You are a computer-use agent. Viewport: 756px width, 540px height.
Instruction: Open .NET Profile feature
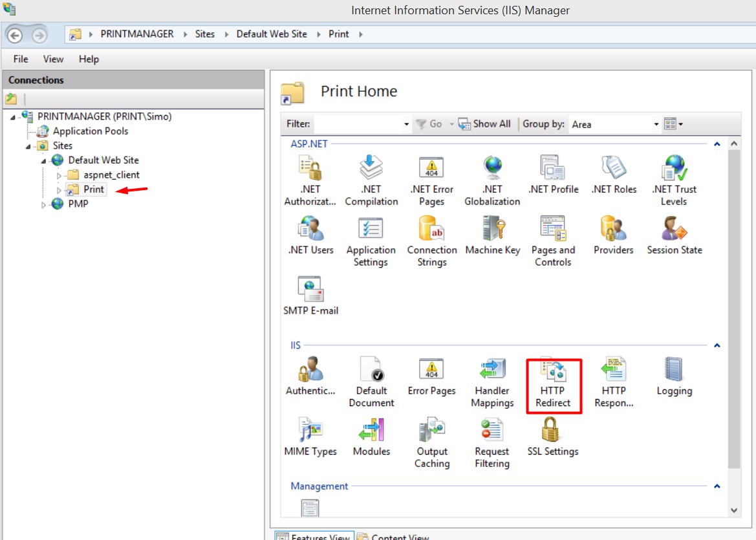click(x=553, y=175)
